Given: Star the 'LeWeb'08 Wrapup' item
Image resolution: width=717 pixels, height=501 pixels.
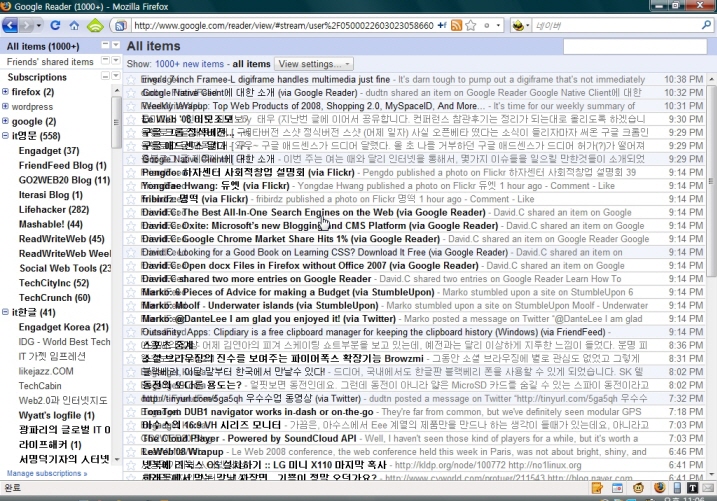Looking at the screenshot, I should coord(131,452).
